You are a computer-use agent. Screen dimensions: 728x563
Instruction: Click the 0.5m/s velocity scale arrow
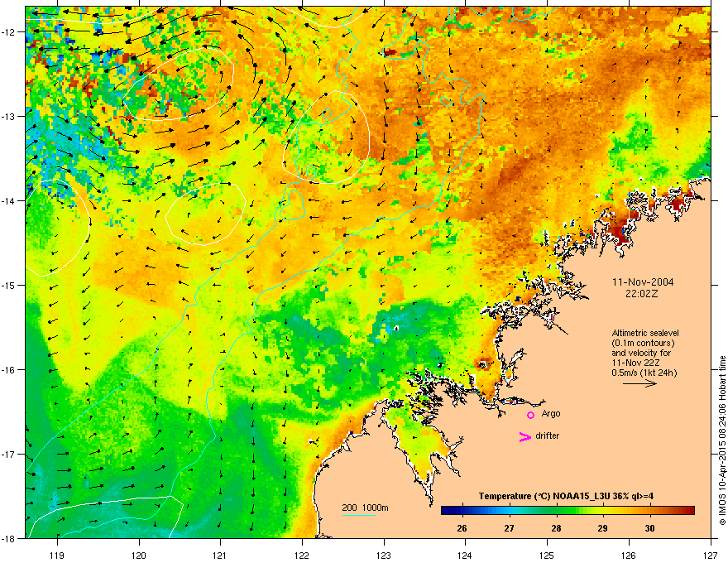(x=639, y=383)
